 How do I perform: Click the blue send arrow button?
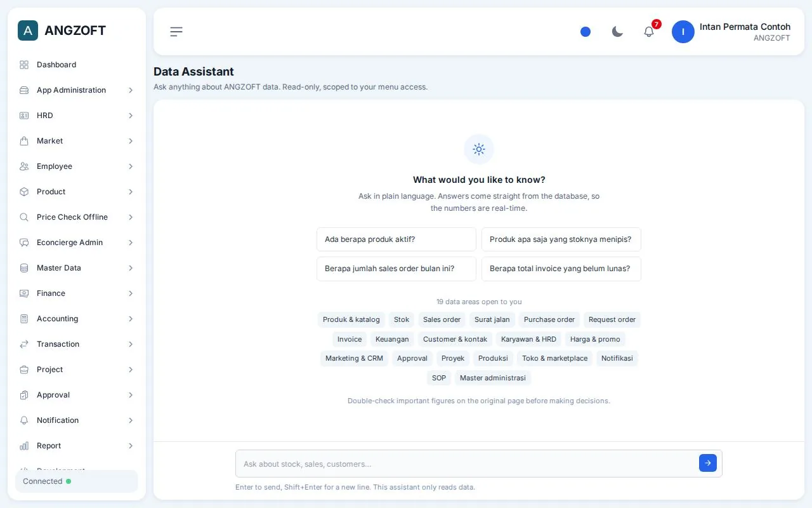(708, 463)
